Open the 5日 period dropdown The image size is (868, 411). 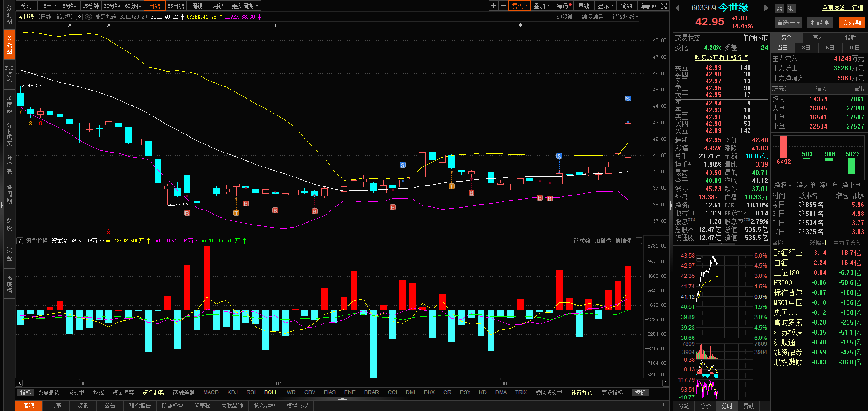(x=50, y=6)
